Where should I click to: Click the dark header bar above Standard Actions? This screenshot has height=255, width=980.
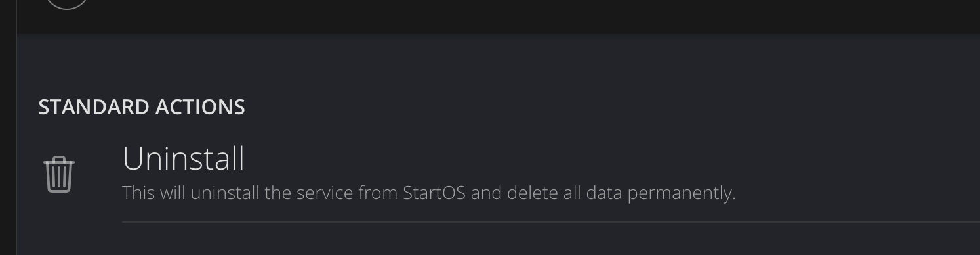point(499,16)
